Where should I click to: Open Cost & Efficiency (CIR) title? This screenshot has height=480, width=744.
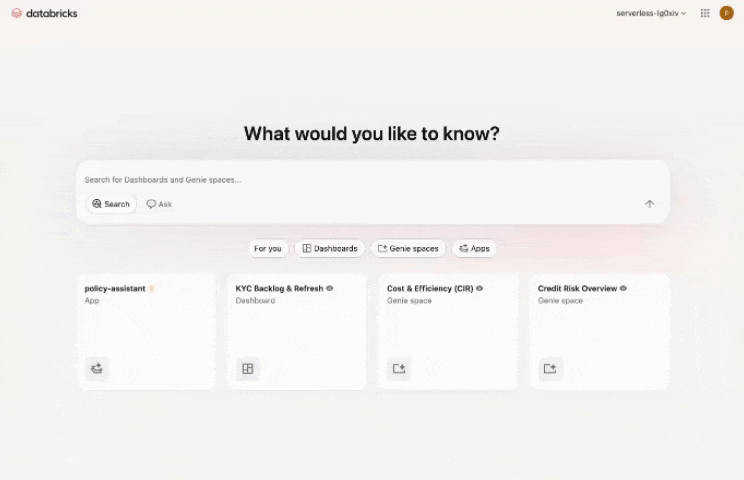430,288
